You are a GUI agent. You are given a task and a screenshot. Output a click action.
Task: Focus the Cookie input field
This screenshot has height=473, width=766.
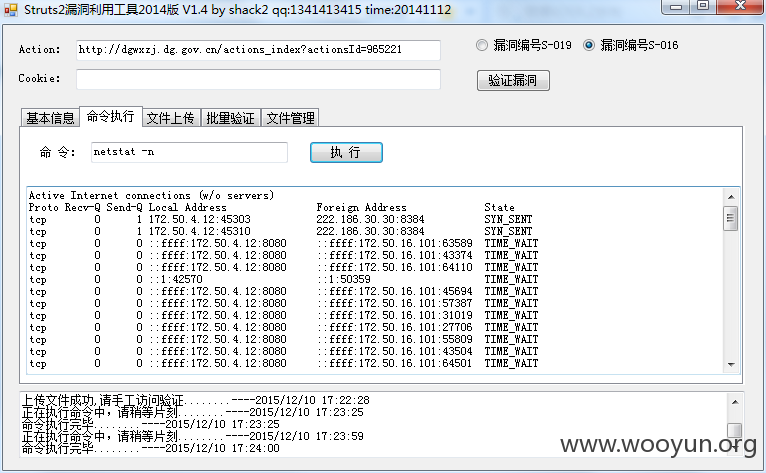click(258, 79)
